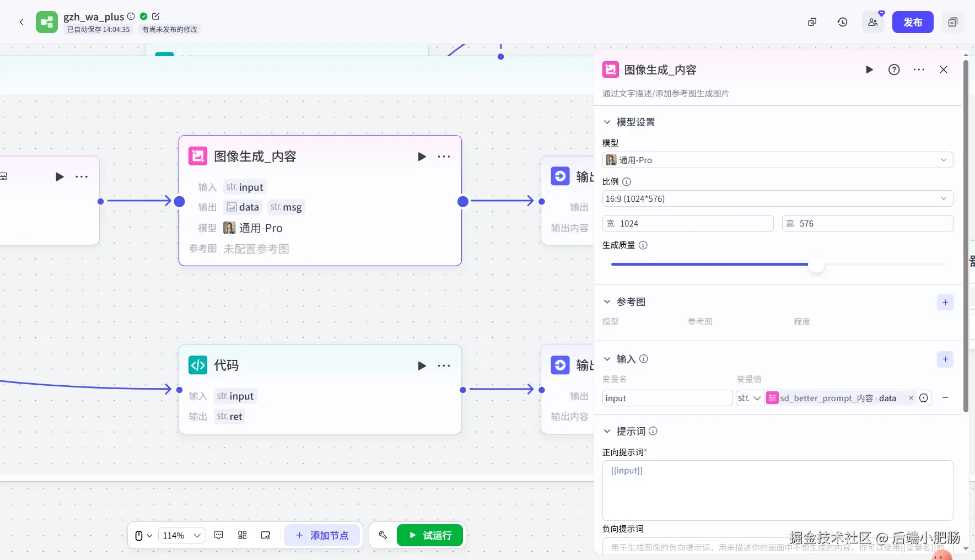975x560 pixels.
Task: Click the width field showing 1024
Action: click(688, 223)
